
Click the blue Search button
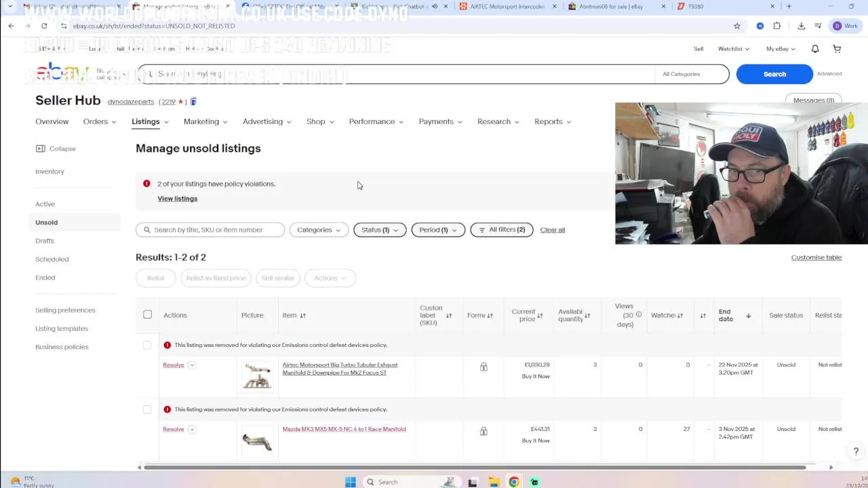774,74
